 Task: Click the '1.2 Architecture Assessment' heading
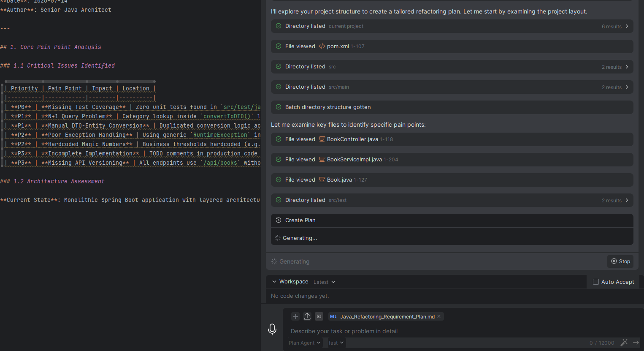[x=52, y=181]
